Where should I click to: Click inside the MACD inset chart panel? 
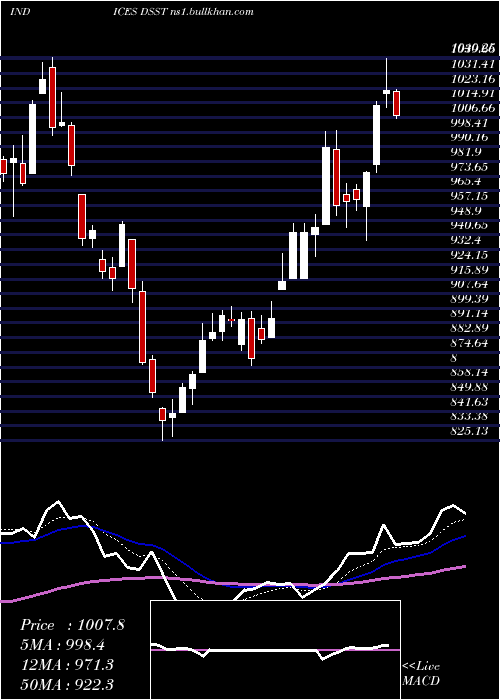click(x=275, y=650)
